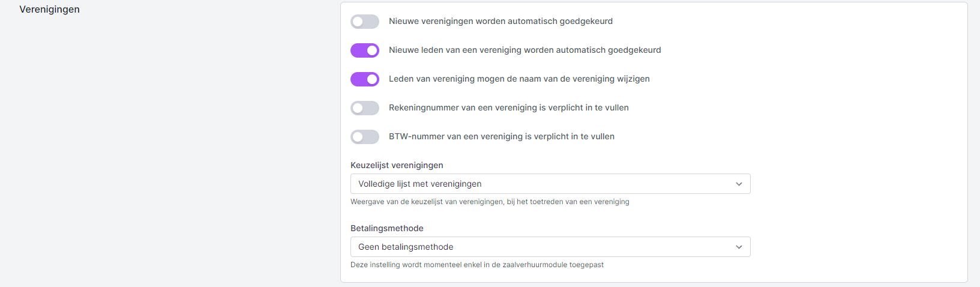The image size is (980, 287).
Task: Click help text 'Weergave van de keuzelijst van verenigingen'
Action: 490,202
